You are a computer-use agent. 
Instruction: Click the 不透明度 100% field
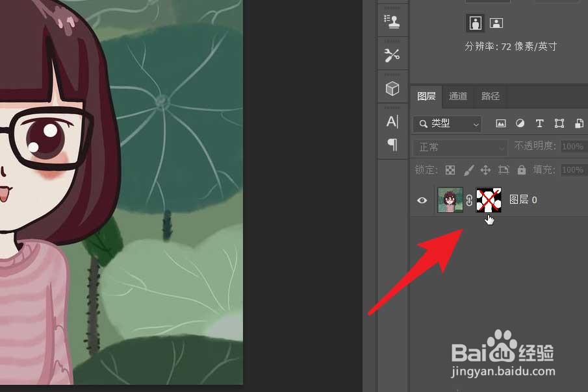pyautogui.click(x=573, y=146)
